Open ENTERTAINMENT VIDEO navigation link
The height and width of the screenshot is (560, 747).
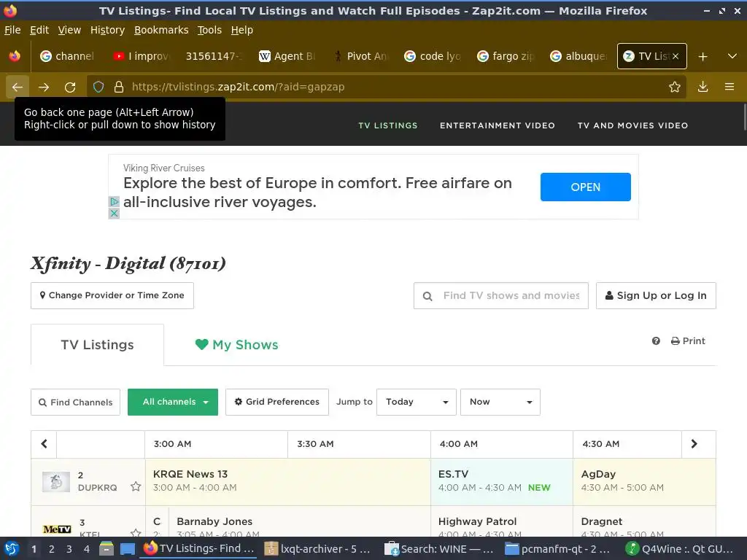(x=498, y=125)
